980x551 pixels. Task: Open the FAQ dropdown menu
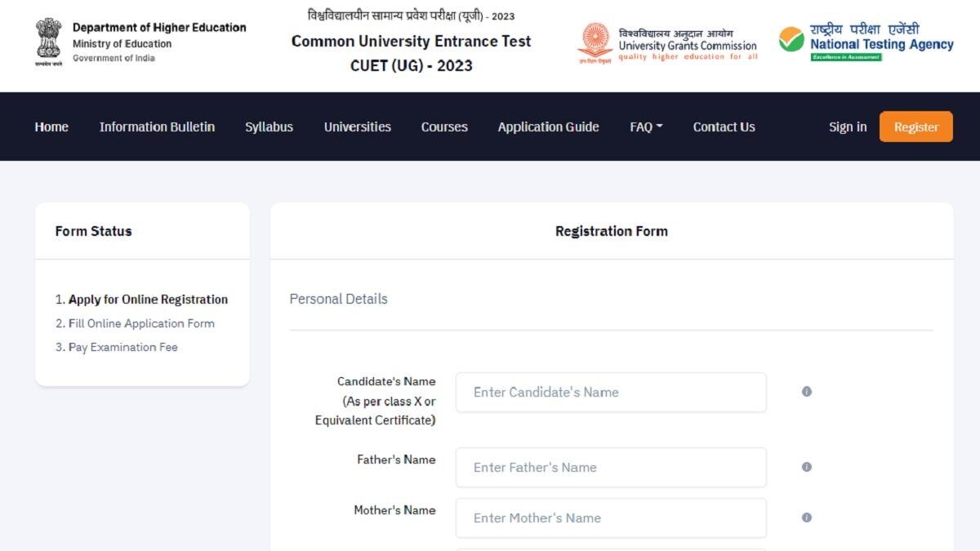click(x=645, y=127)
